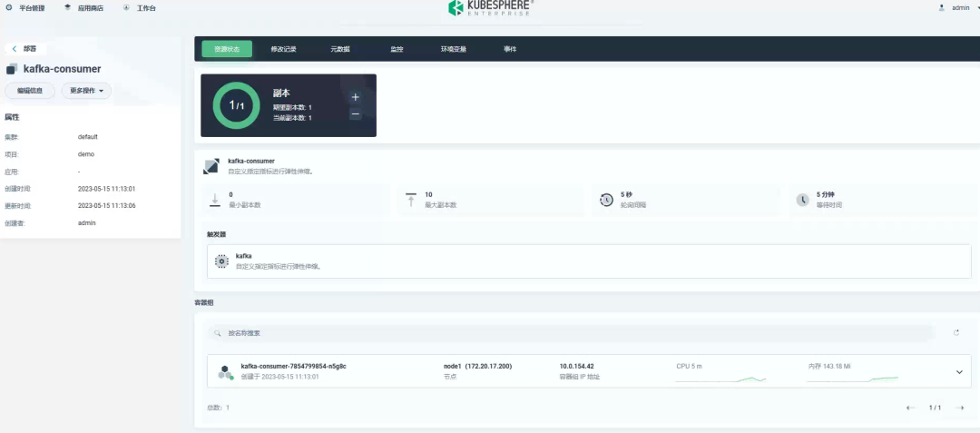Switch to the 修改记录 tab
Screen dimensions: 980x433
(x=283, y=49)
